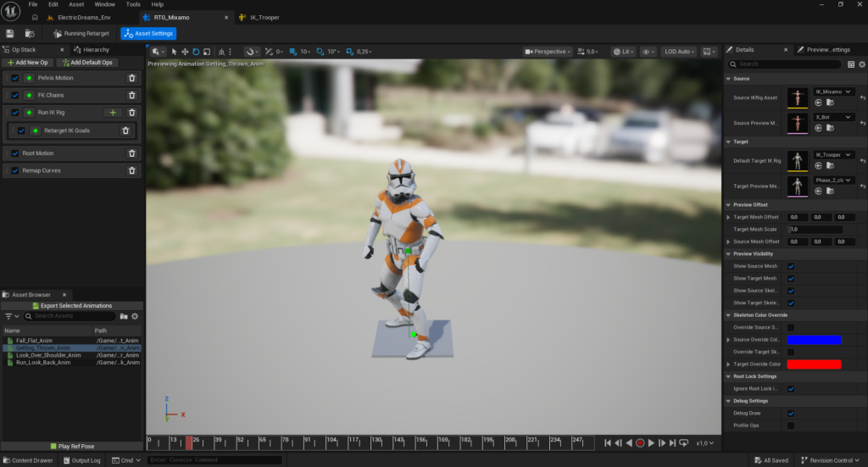Click Running Retarget button
Screen dimensions: 868x467
pos(81,34)
